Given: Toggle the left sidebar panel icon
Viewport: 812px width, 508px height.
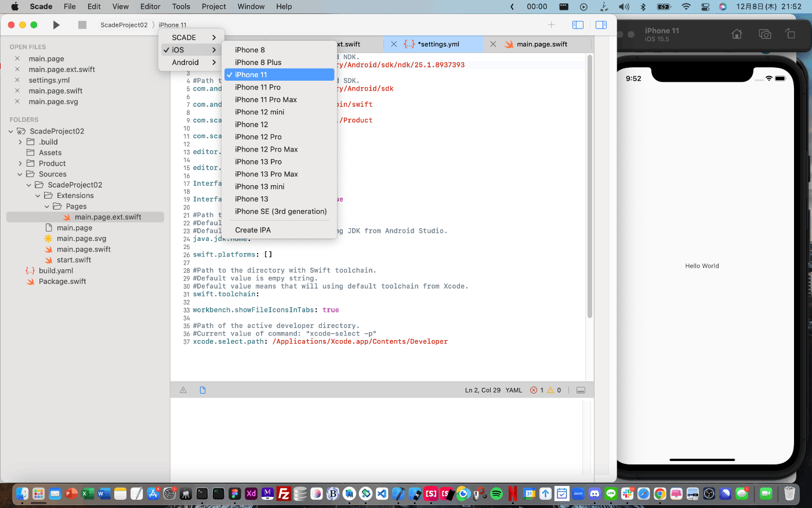Looking at the screenshot, I should click(x=578, y=25).
